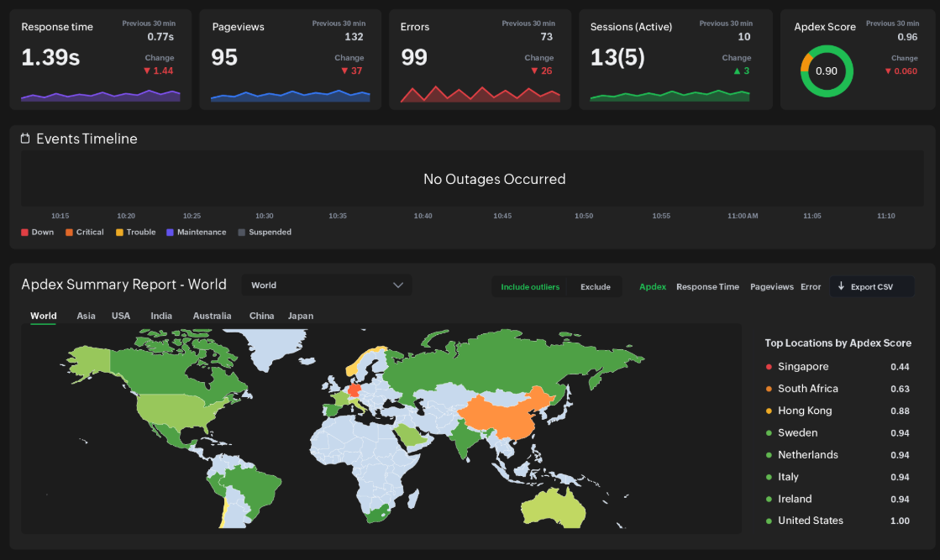Screen dimensions: 940x560
Task: Click the red 1.44 response time change
Action: click(x=158, y=71)
